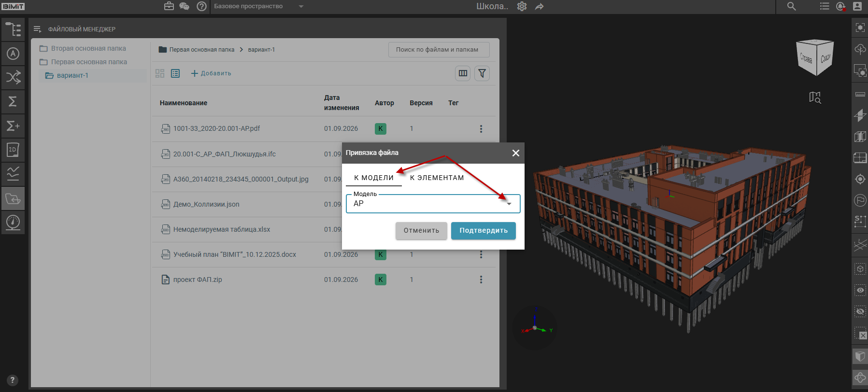
Task: Close the Привязка файла dialog
Action: pyautogui.click(x=516, y=153)
